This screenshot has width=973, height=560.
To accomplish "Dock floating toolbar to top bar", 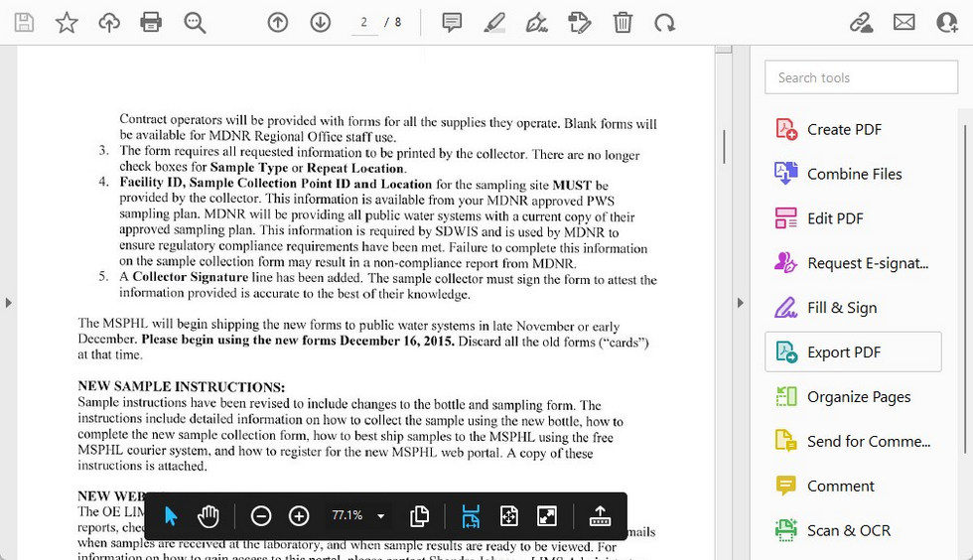I will point(600,516).
